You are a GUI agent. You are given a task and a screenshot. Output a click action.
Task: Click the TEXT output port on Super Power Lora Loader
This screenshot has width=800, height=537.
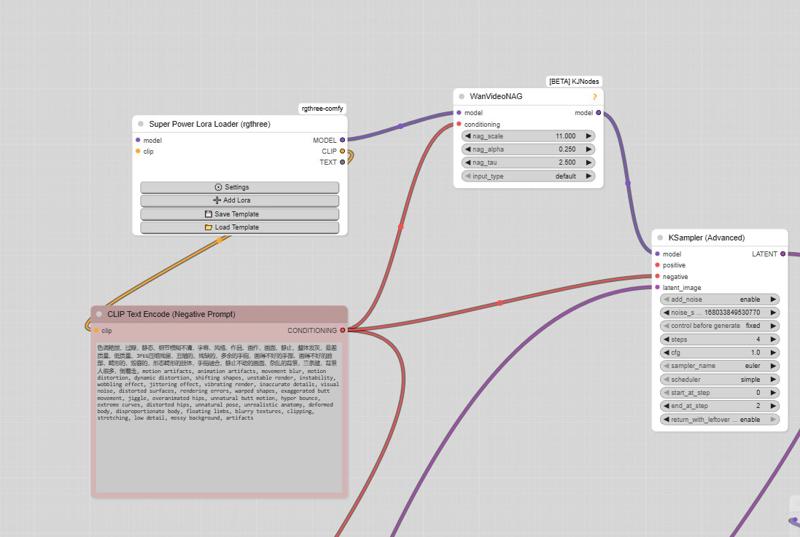click(342, 162)
